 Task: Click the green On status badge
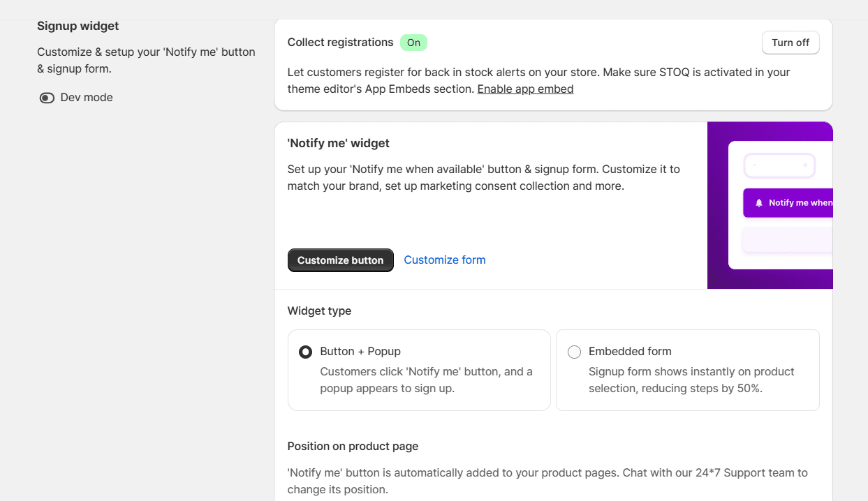pos(413,43)
